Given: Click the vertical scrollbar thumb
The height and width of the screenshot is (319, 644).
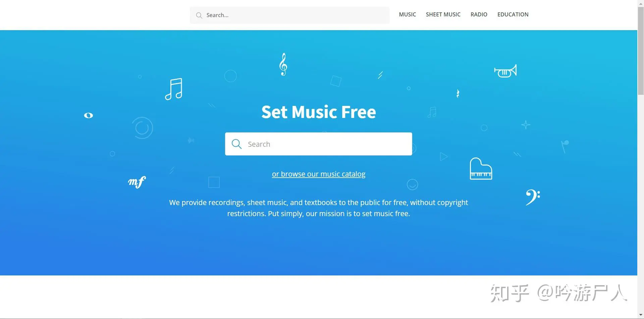Looking at the screenshot, I should click(x=641, y=50).
